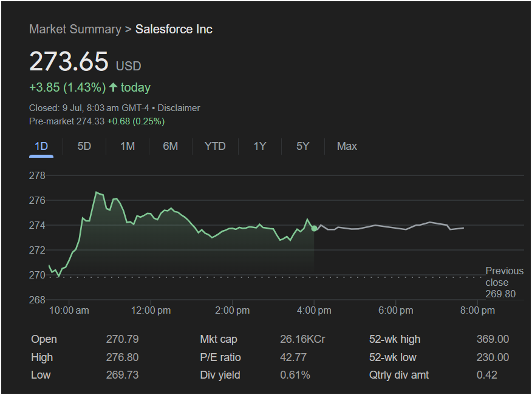
Task: Click the Low value 269.73
Action: (123, 375)
